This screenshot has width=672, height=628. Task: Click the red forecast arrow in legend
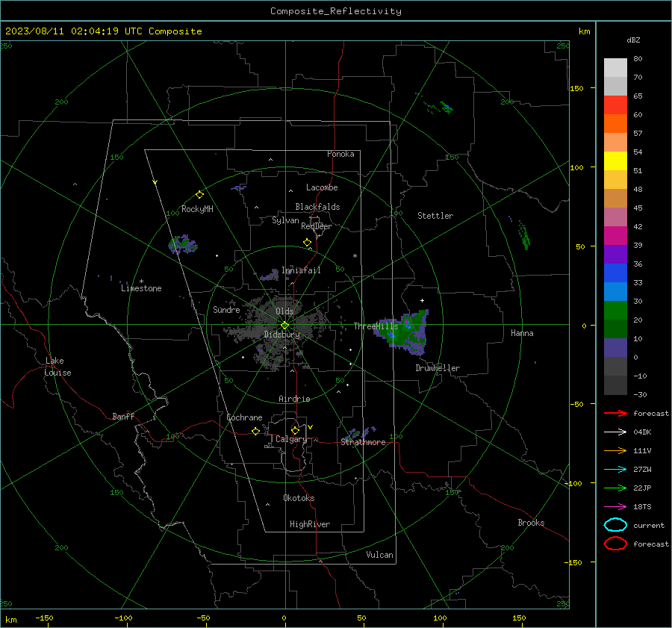click(615, 413)
